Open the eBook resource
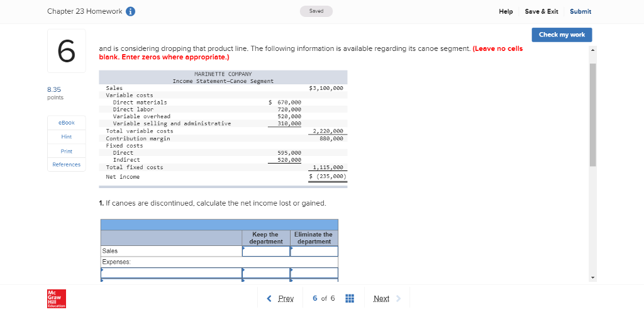Image resolution: width=644 pixels, height=312 pixels. coord(66,123)
